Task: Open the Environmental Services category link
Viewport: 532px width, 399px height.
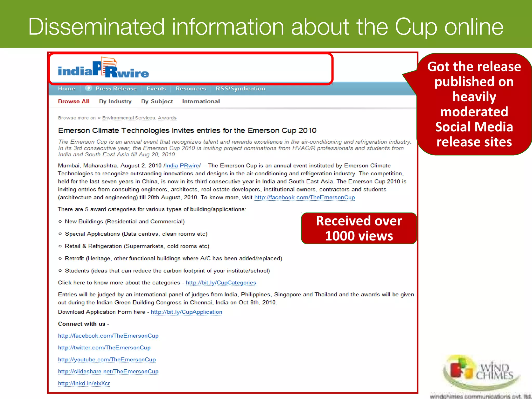Action: 128,118
